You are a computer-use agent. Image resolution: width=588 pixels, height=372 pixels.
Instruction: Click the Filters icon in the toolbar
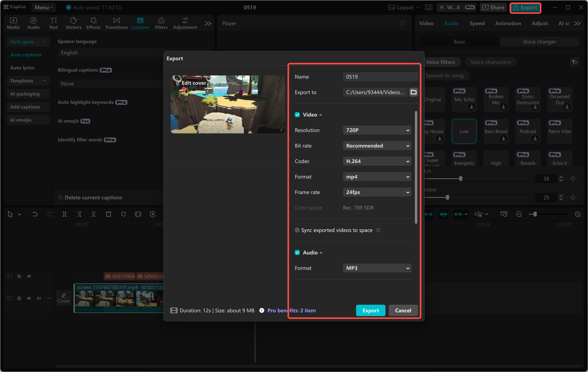[161, 23]
